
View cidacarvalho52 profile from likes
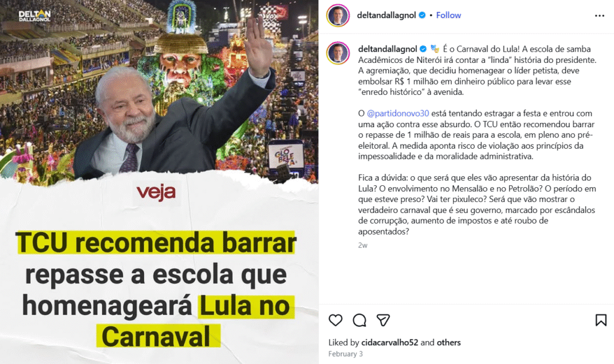click(x=390, y=342)
